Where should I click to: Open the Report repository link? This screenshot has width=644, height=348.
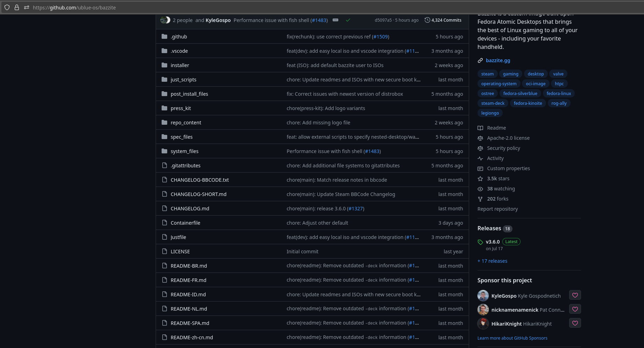[497, 209]
